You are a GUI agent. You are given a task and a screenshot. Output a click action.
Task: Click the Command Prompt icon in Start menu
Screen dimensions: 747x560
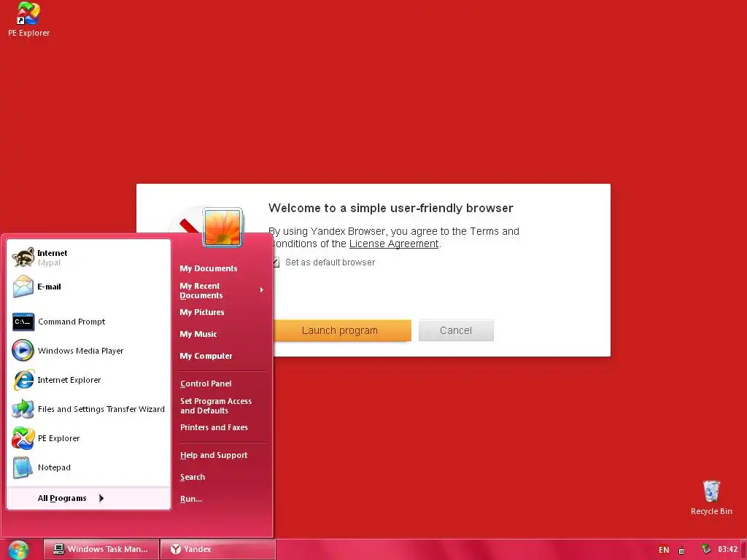23,322
